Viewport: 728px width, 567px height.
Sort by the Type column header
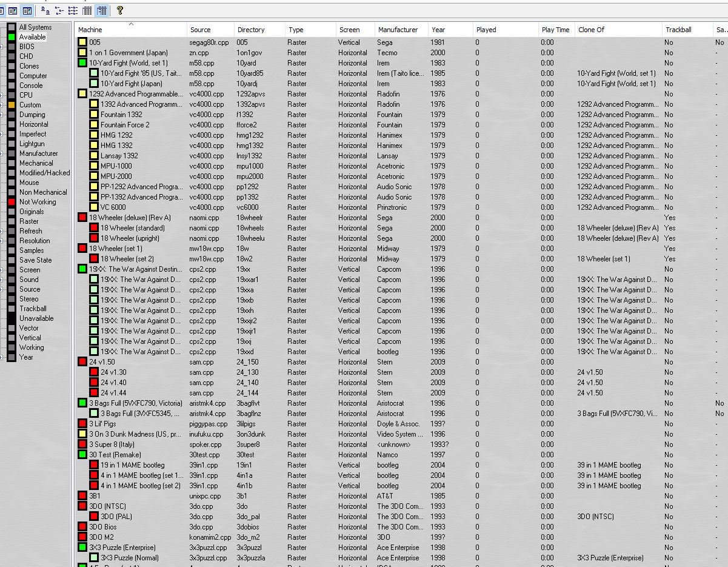310,30
